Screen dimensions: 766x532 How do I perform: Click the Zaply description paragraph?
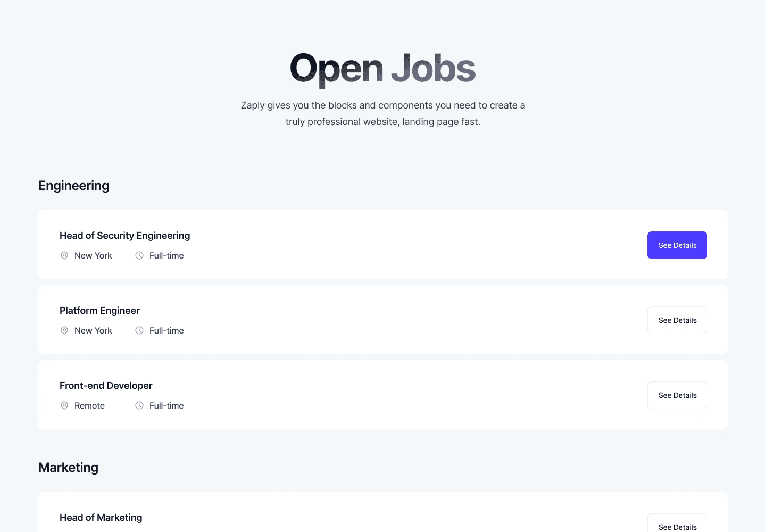(383, 113)
